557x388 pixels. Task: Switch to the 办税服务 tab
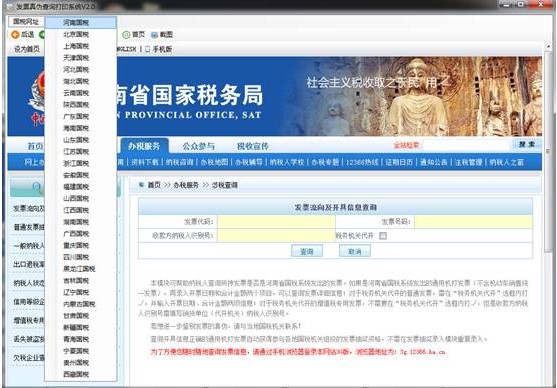tap(144, 146)
